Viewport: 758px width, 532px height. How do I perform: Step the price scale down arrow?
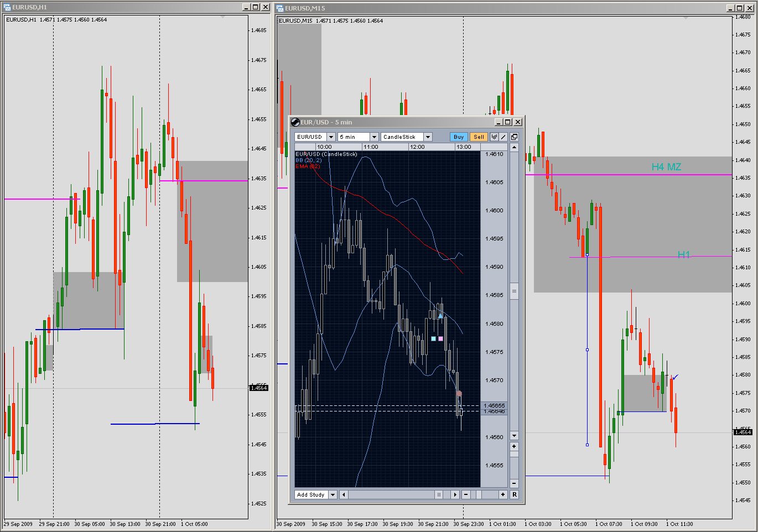click(x=514, y=436)
